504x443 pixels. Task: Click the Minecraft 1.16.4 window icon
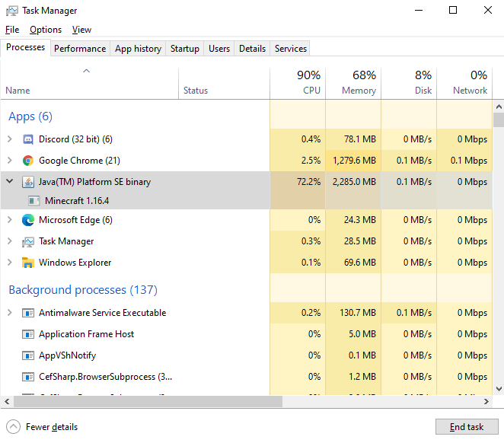[33, 201]
